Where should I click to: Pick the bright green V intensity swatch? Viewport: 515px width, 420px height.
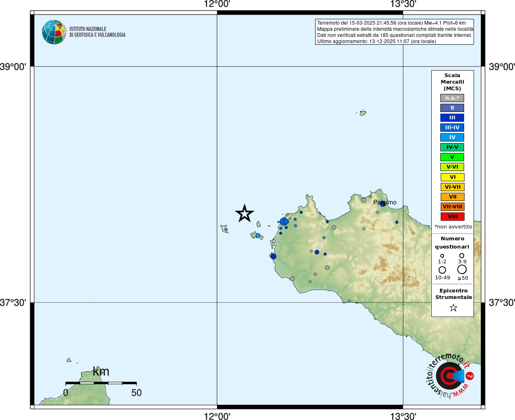click(452, 157)
